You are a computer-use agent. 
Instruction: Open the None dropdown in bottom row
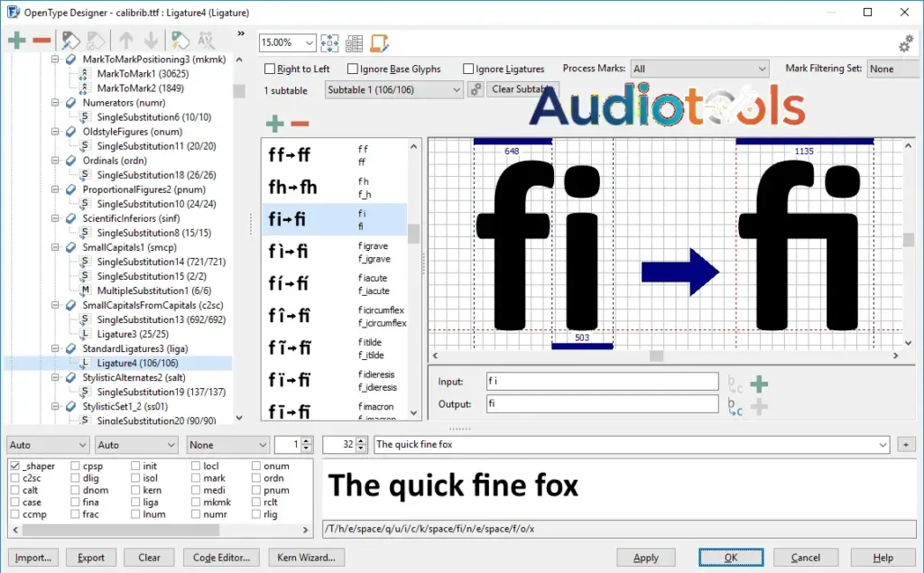tap(227, 445)
